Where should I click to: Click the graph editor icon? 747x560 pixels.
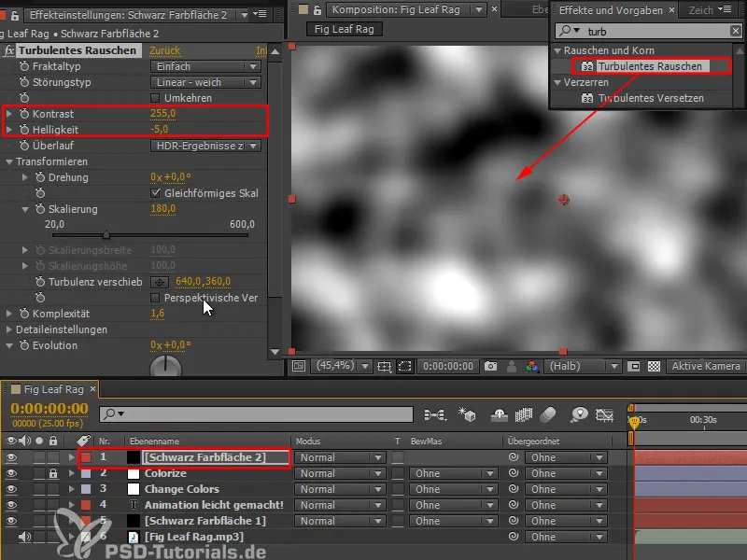(x=604, y=414)
